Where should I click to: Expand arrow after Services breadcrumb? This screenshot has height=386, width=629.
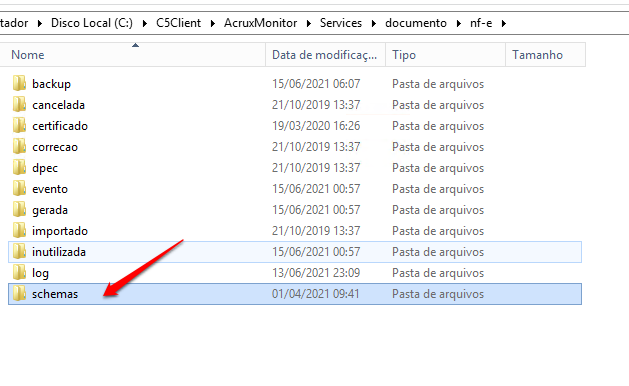click(x=373, y=23)
